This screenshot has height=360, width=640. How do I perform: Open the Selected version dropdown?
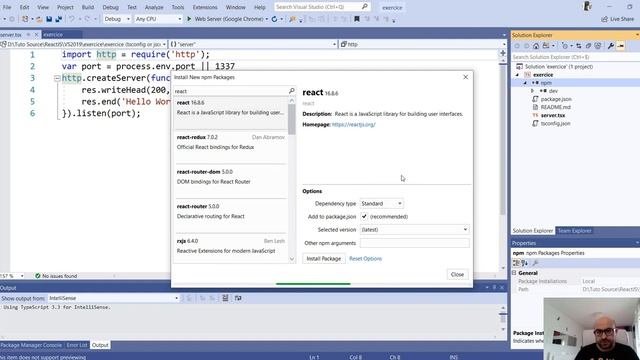coord(414,229)
